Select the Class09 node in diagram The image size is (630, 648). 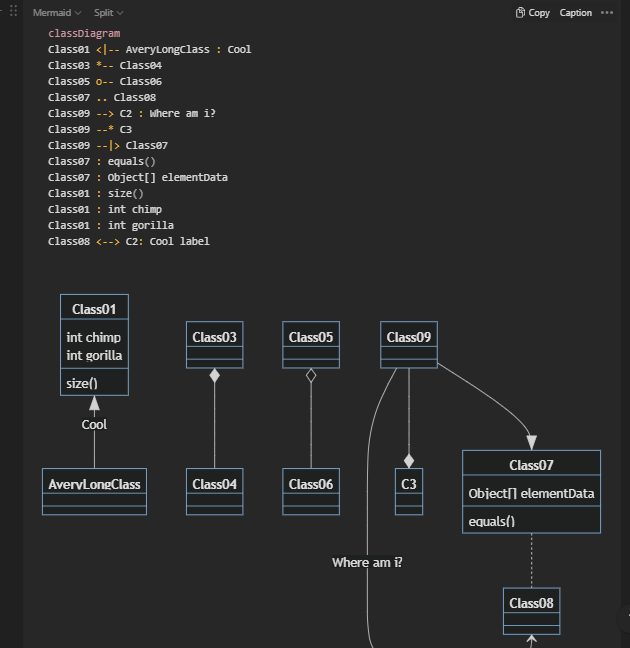point(409,345)
